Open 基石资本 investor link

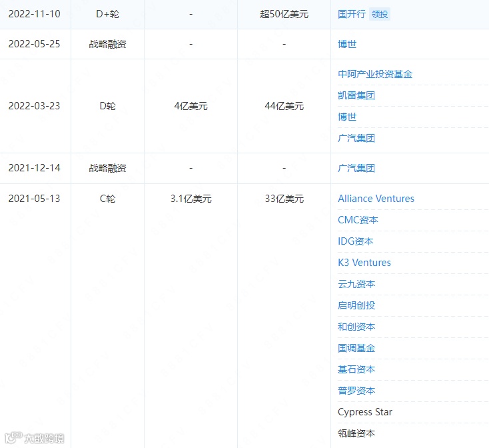coord(356,369)
